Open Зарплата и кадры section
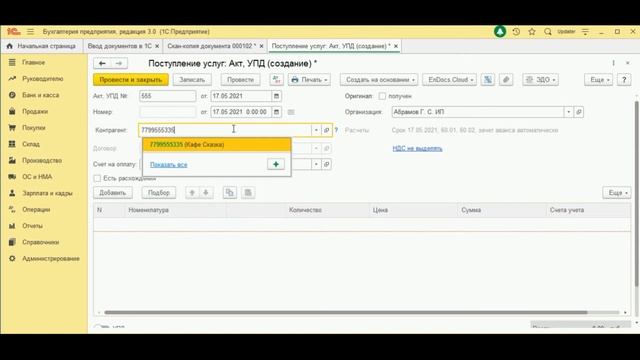640x360 pixels. pos(47,193)
